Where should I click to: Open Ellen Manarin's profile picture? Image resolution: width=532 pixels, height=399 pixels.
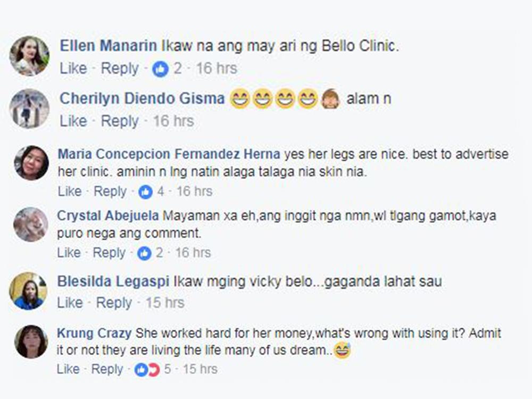[29, 56]
